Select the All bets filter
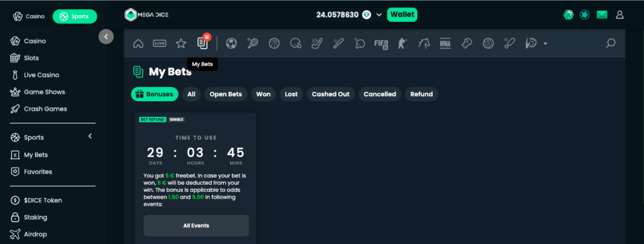 (x=191, y=94)
